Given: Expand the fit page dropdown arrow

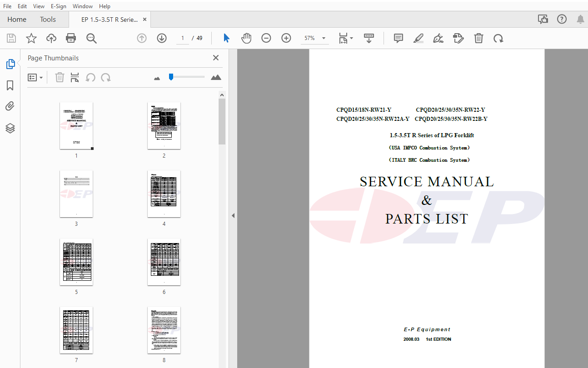Looking at the screenshot, I should [x=352, y=39].
